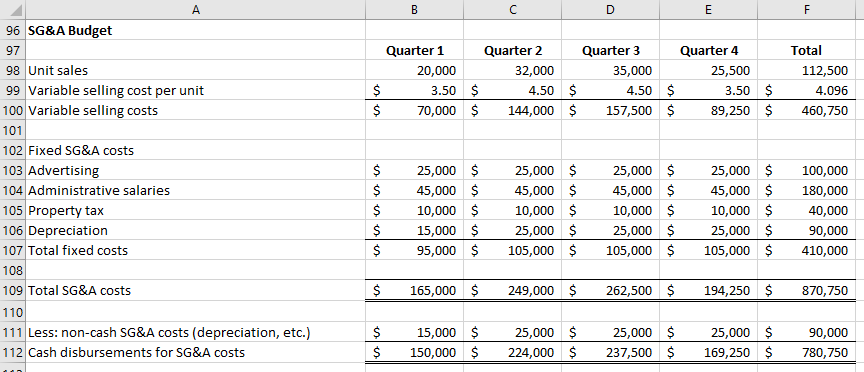Select Total fixed costs 410,000

click(x=806, y=250)
